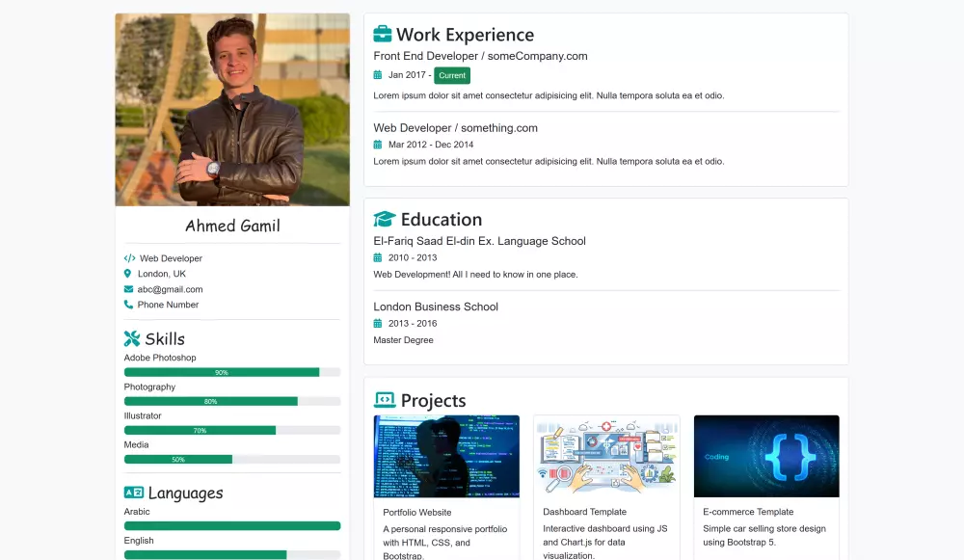Screen dimensions: 964x560
Task: Click the crossed tools icon beside Skills
Action: (x=130, y=337)
